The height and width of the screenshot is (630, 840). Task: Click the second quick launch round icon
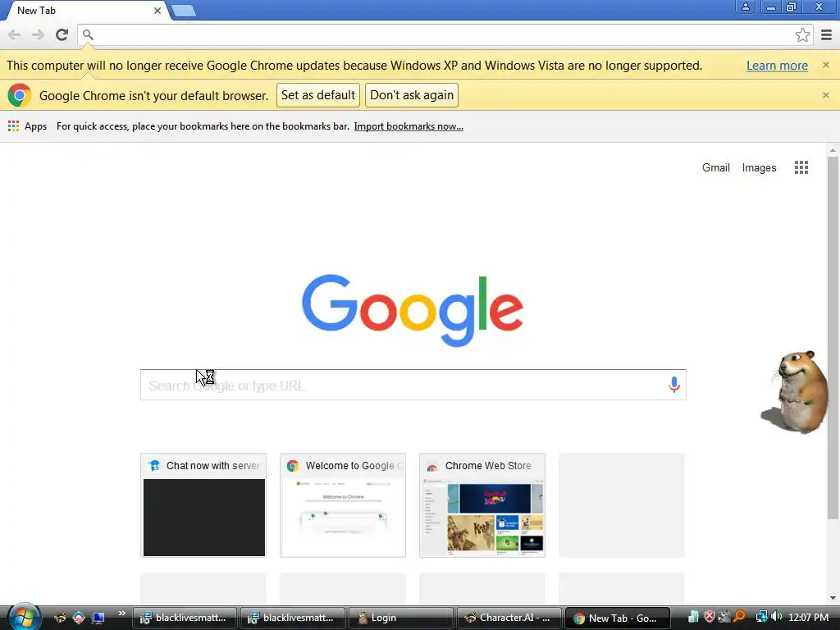click(x=79, y=618)
